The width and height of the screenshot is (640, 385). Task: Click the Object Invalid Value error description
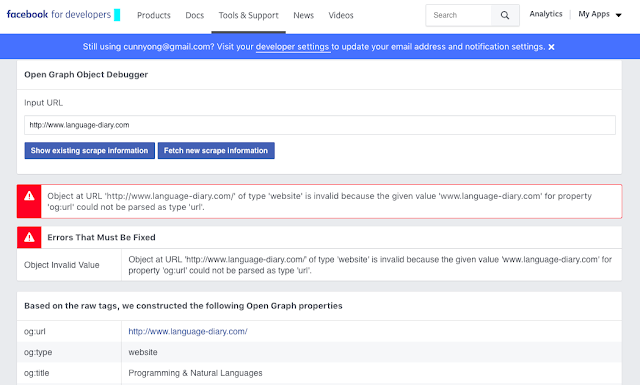point(370,265)
